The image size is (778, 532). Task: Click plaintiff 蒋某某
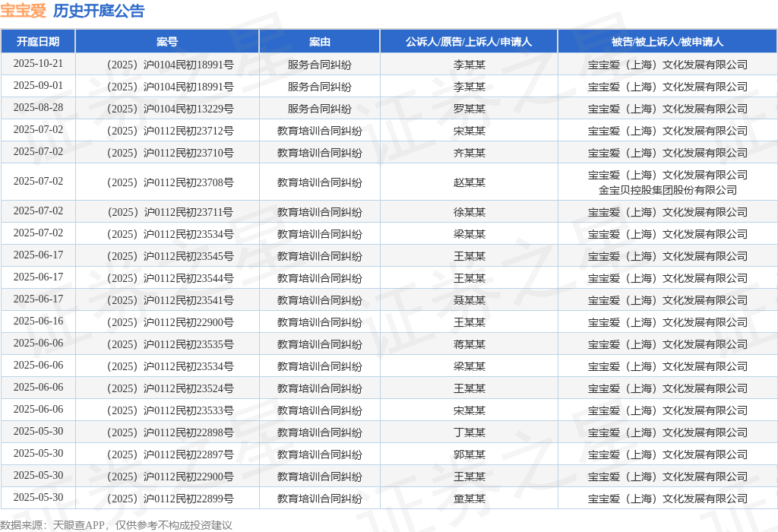point(469,344)
